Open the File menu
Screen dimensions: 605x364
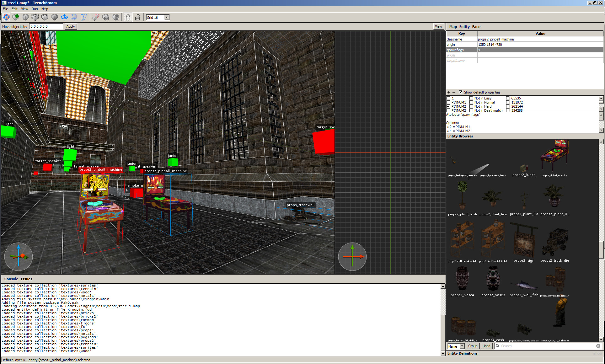point(5,9)
